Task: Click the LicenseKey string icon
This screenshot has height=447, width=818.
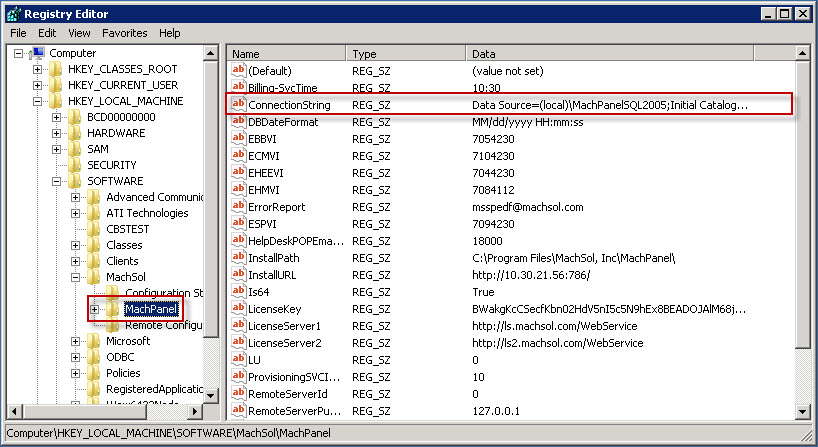Action: (x=238, y=308)
